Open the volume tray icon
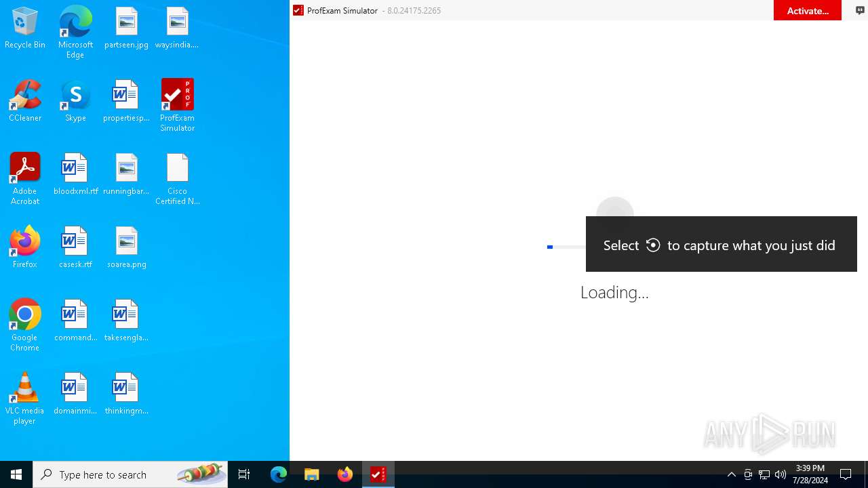 [781, 474]
